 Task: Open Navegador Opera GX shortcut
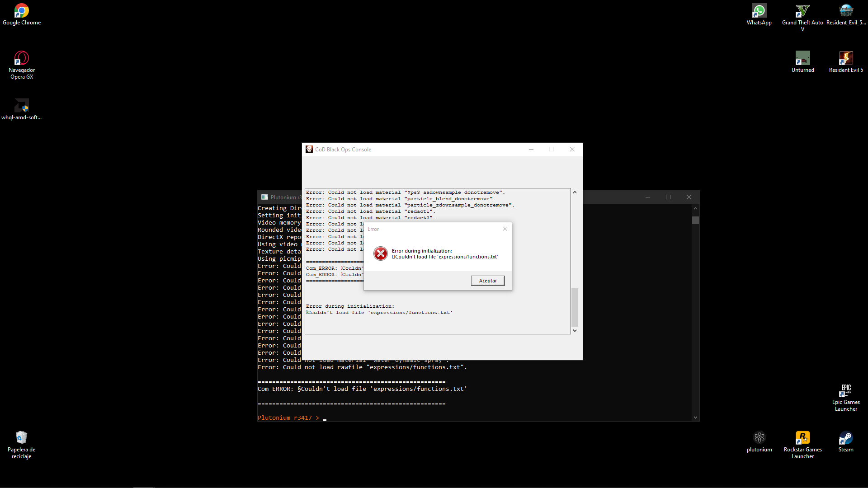(x=21, y=65)
